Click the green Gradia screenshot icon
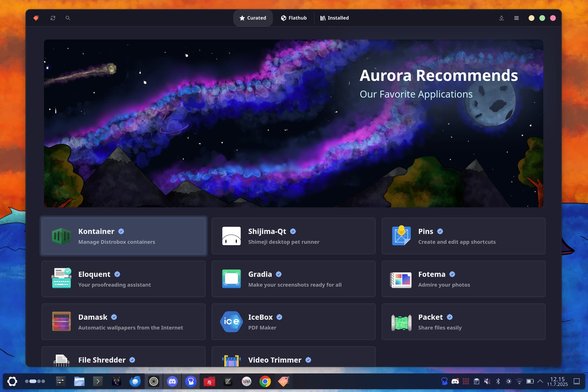 231,279
